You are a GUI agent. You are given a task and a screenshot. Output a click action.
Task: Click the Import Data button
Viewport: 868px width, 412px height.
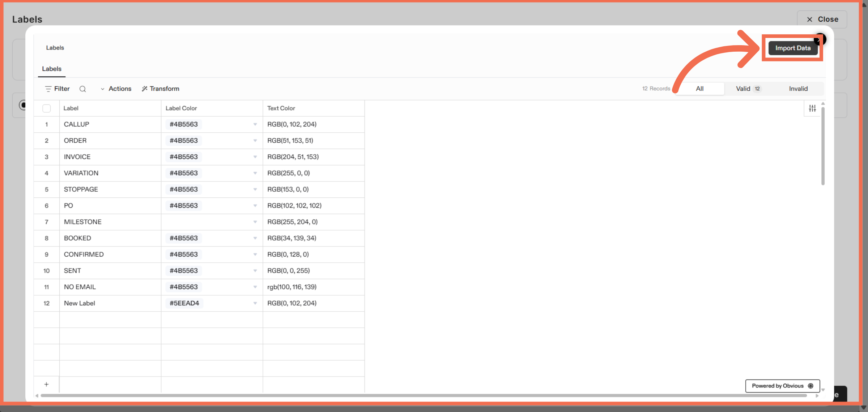point(793,48)
